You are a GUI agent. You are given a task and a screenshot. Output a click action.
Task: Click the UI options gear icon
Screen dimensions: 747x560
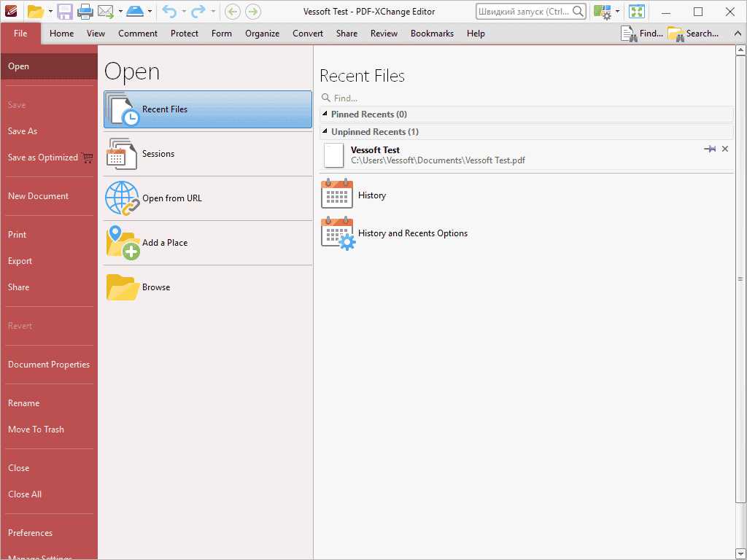pos(603,12)
